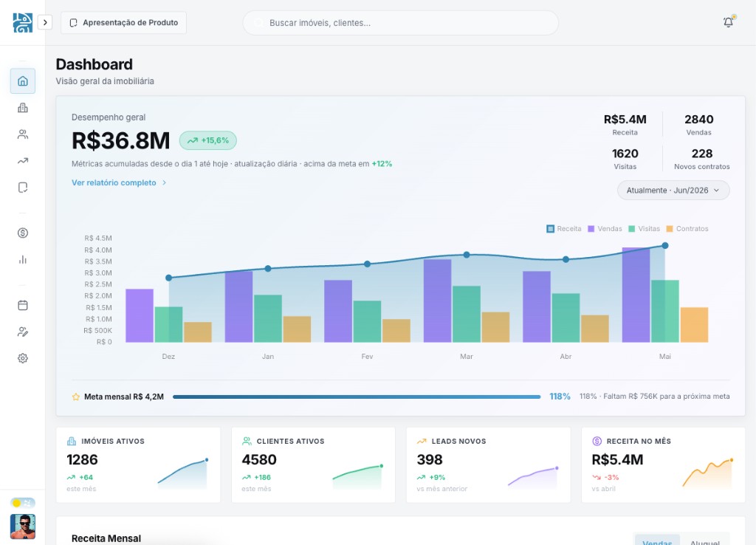Click the notification bell icon
This screenshot has width=756, height=545.
tap(728, 22)
